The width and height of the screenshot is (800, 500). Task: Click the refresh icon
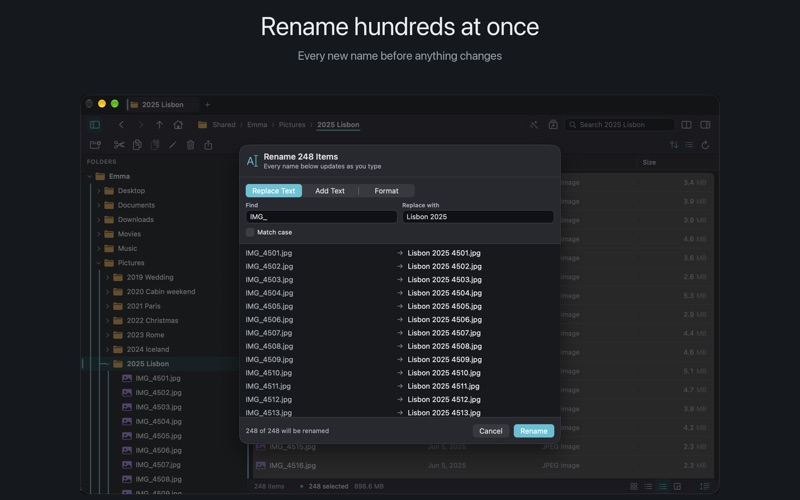tap(705, 145)
